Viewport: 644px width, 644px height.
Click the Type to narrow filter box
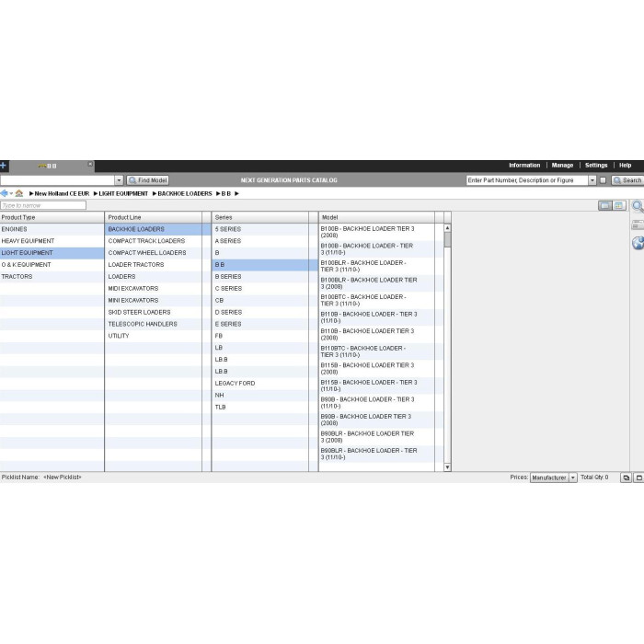click(x=43, y=205)
